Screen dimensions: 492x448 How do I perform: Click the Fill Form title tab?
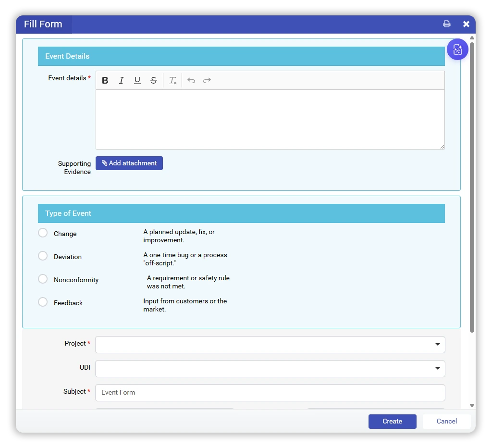[43, 24]
